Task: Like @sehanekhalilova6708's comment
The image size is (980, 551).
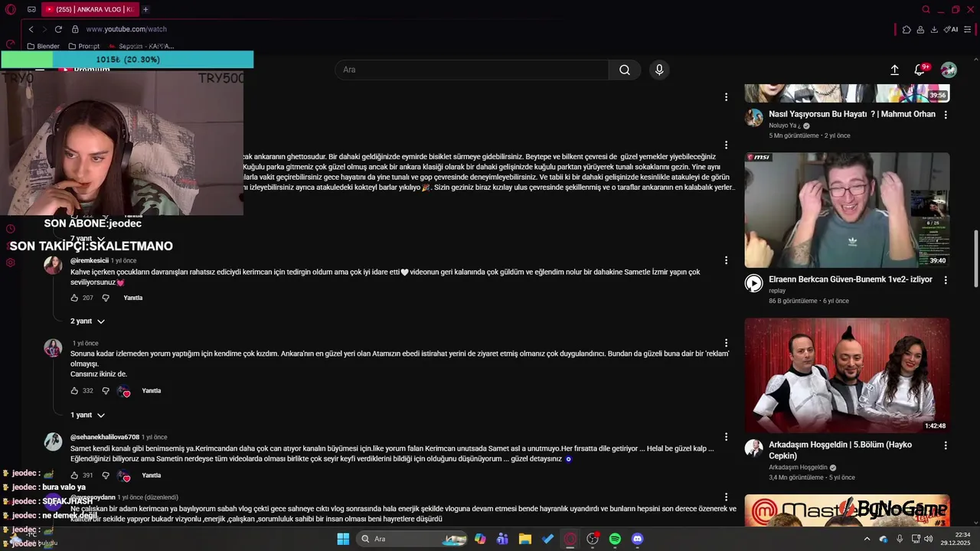Action: point(74,475)
